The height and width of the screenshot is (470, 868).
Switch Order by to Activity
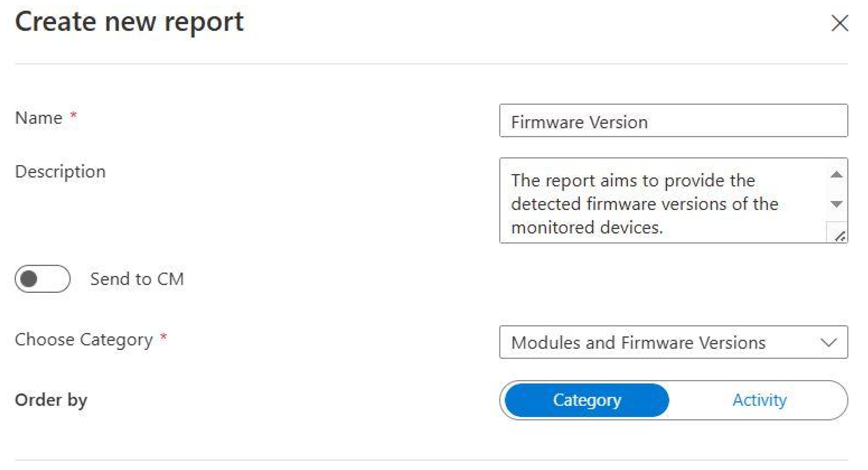[x=760, y=400]
